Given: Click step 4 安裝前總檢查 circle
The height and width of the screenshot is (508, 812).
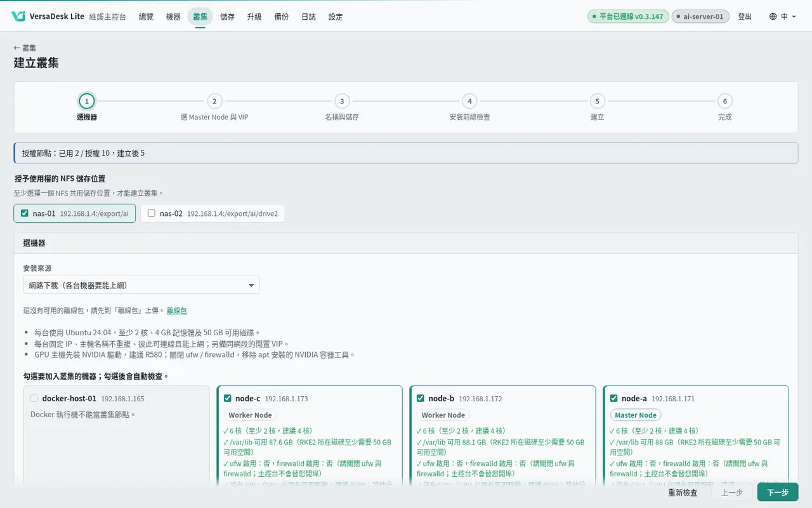Looking at the screenshot, I should [x=469, y=101].
